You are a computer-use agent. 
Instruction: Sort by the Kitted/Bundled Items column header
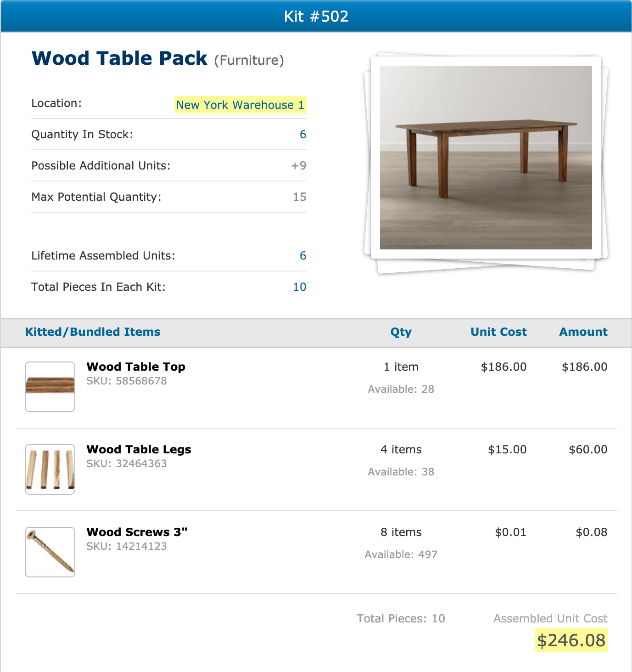[x=93, y=332]
